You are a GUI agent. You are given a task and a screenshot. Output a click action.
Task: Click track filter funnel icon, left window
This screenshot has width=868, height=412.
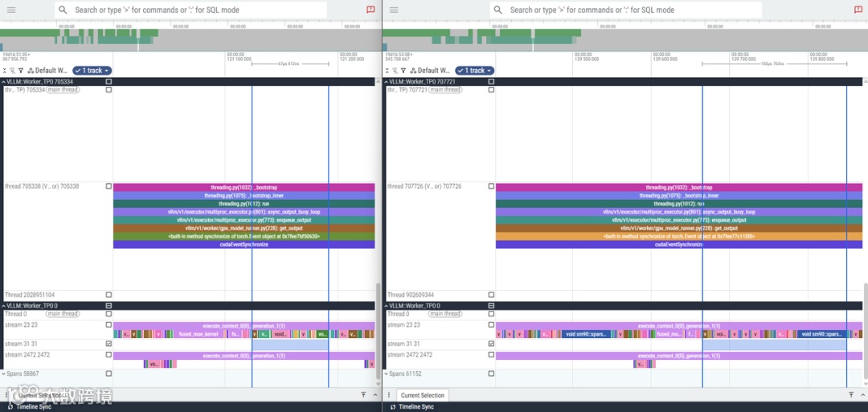[x=20, y=71]
